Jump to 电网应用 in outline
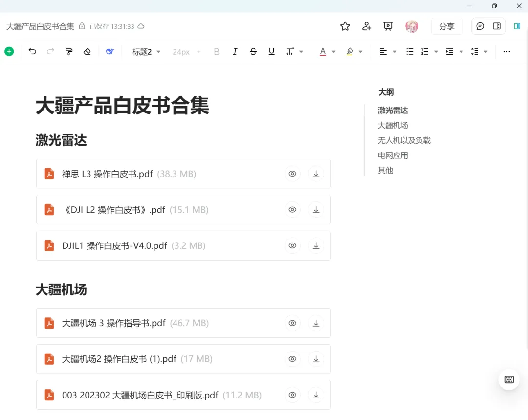This screenshot has height=420, width=528. click(393, 155)
